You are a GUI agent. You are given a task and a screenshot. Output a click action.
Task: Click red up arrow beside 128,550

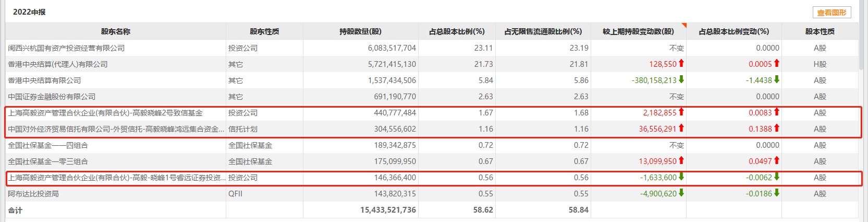tap(681, 63)
